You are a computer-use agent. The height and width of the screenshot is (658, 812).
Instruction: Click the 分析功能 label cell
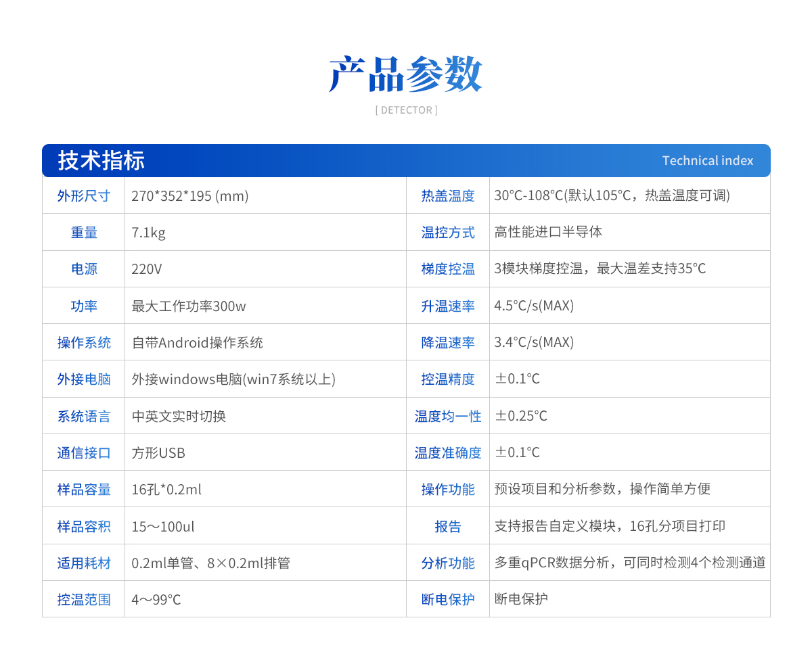(x=448, y=563)
